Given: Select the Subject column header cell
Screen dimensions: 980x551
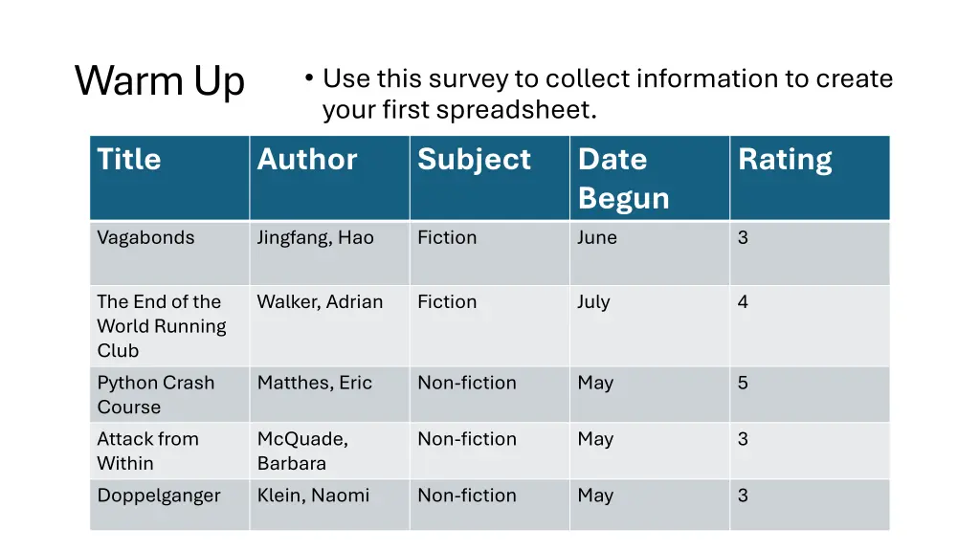Looking at the screenshot, I should click(x=489, y=178).
